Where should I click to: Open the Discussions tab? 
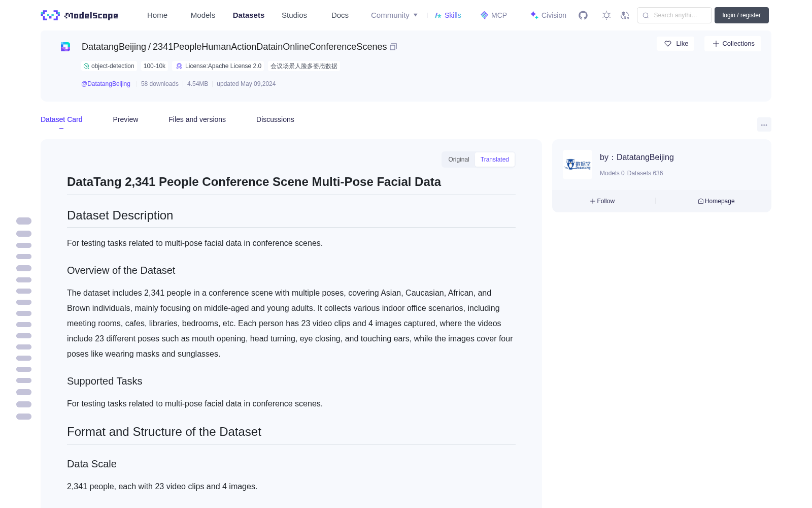coord(275,119)
